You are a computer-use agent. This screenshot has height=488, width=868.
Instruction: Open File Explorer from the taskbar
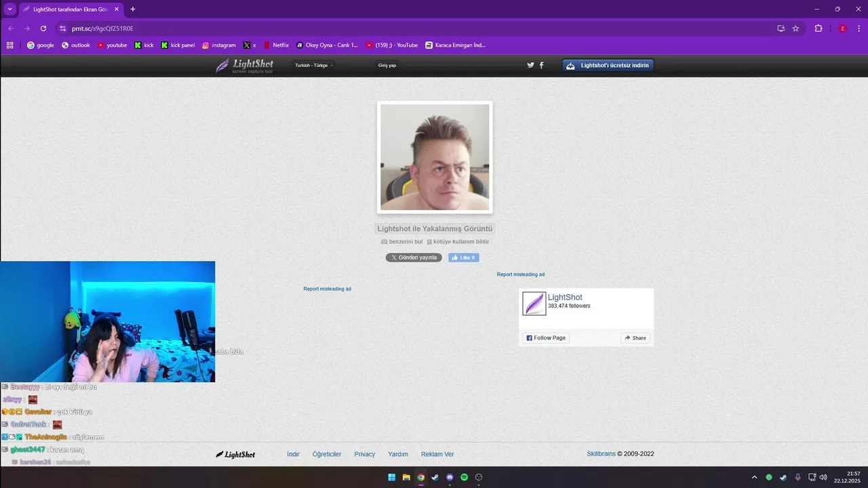coord(406,477)
